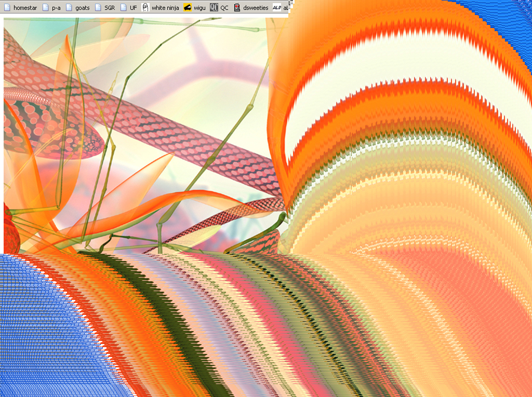Viewport: 532px width, 397px height.
Task: Visit the UF bookmark text
Action: pos(134,8)
